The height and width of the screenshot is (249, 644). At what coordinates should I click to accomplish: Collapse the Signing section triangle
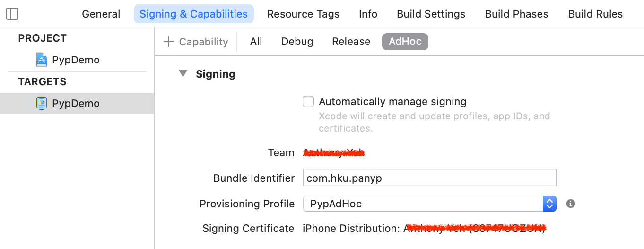point(183,74)
